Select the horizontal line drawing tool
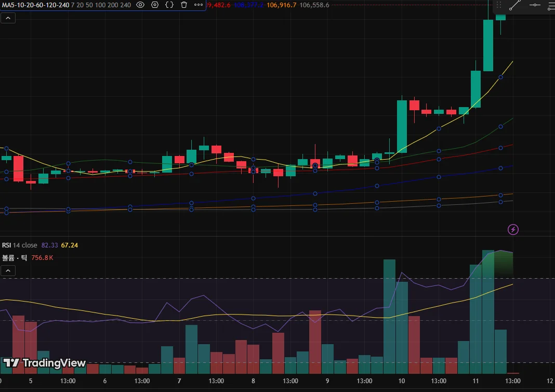Image resolution: width=555 pixels, height=392 pixels. 535,5
